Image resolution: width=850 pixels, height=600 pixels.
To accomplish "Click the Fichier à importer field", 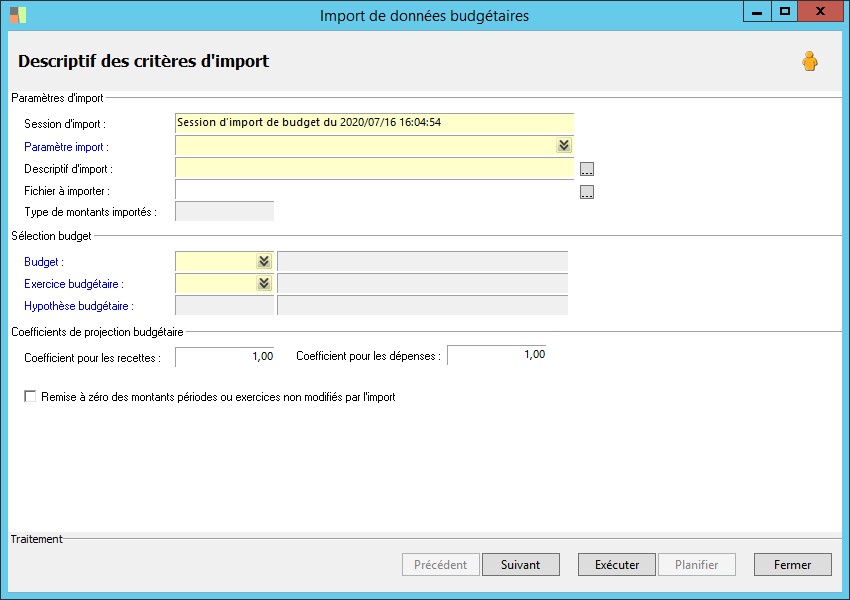I will (374, 190).
